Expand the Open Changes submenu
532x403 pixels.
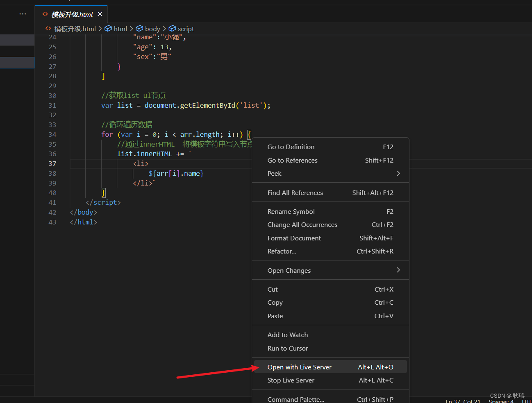pos(330,270)
